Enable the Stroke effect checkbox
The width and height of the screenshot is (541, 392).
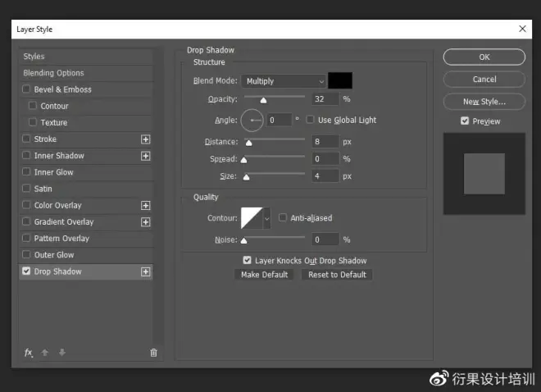[x=26, y=139]
